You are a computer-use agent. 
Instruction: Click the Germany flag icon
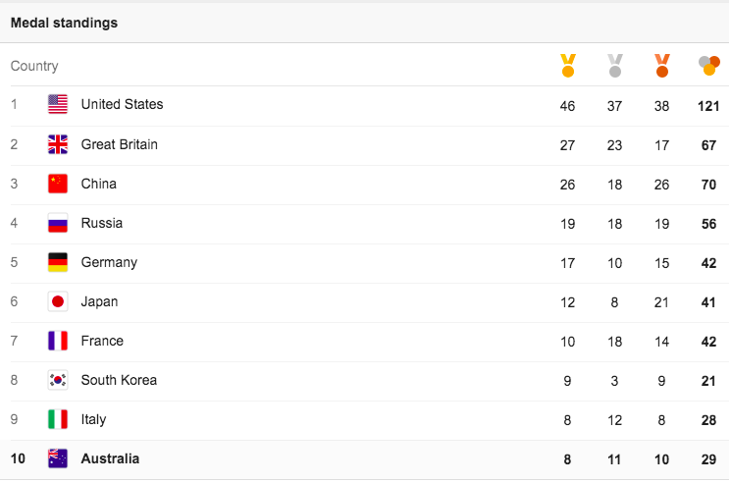(x=58, y=262)
